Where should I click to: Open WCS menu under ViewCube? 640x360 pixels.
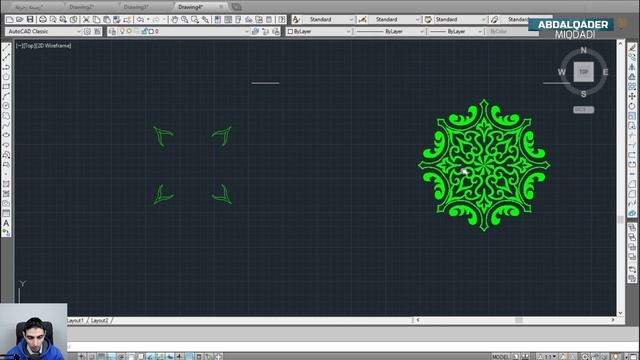pos(584,110)
